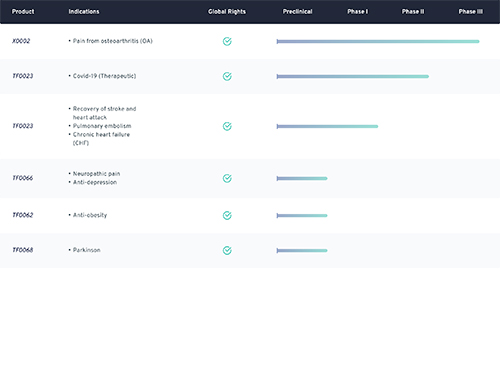Click 'Pulmonary embolism' indication
Screen dimensions: 500x370
pyautogui.click(x=102, y=126)
